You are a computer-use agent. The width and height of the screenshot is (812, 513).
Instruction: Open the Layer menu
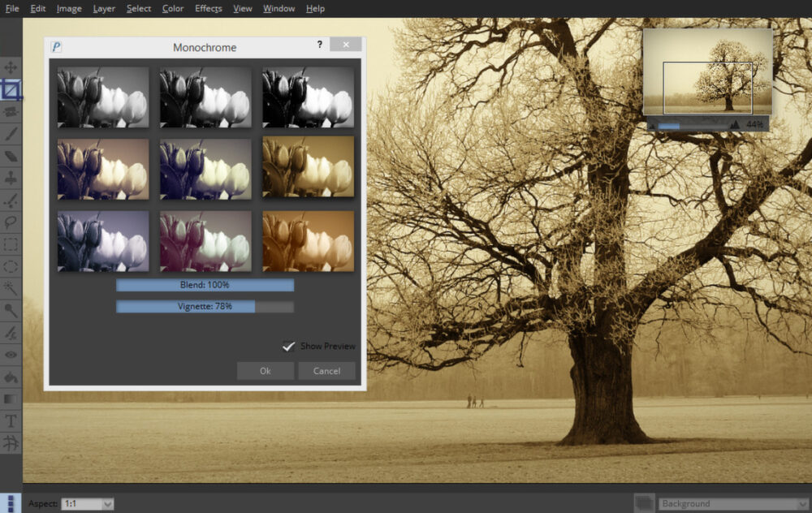coord(104,8)
